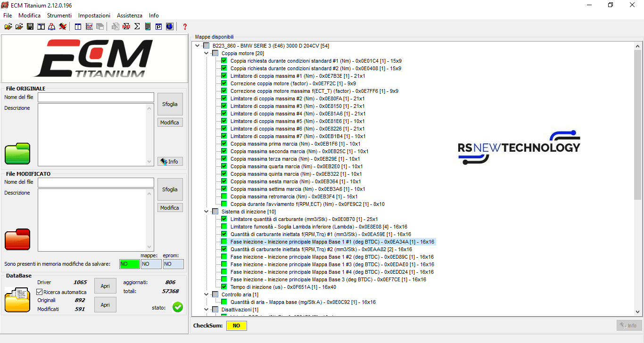Click the globe toolbar icon

(x=170, y=26)
